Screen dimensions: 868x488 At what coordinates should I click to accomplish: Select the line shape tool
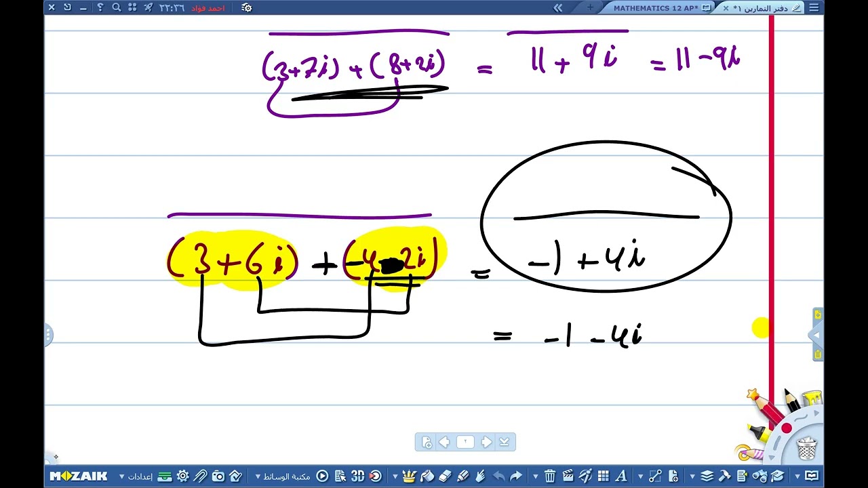(x=655, y=476)
